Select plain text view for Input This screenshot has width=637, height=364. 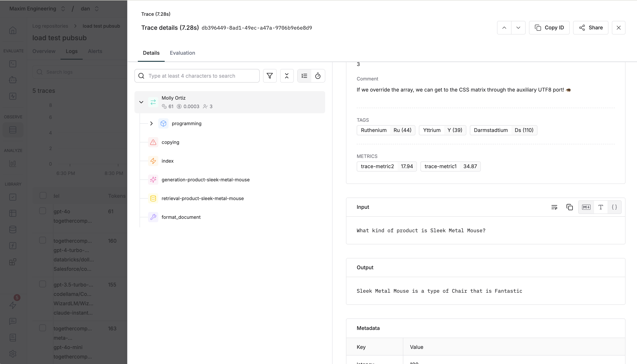(x=601, y=207)
